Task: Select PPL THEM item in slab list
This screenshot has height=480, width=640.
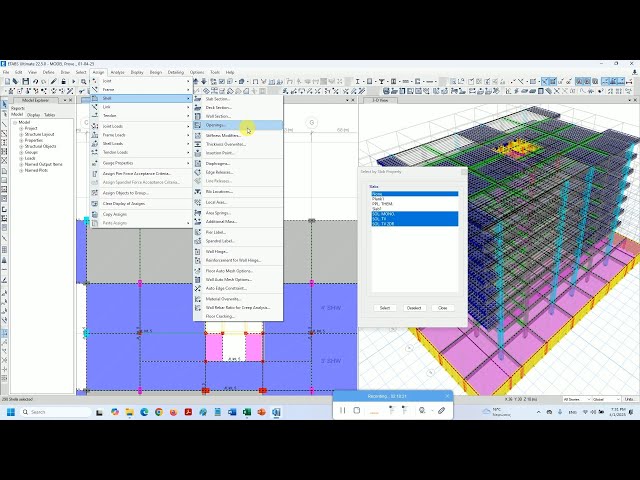Action: click(415, 204)
